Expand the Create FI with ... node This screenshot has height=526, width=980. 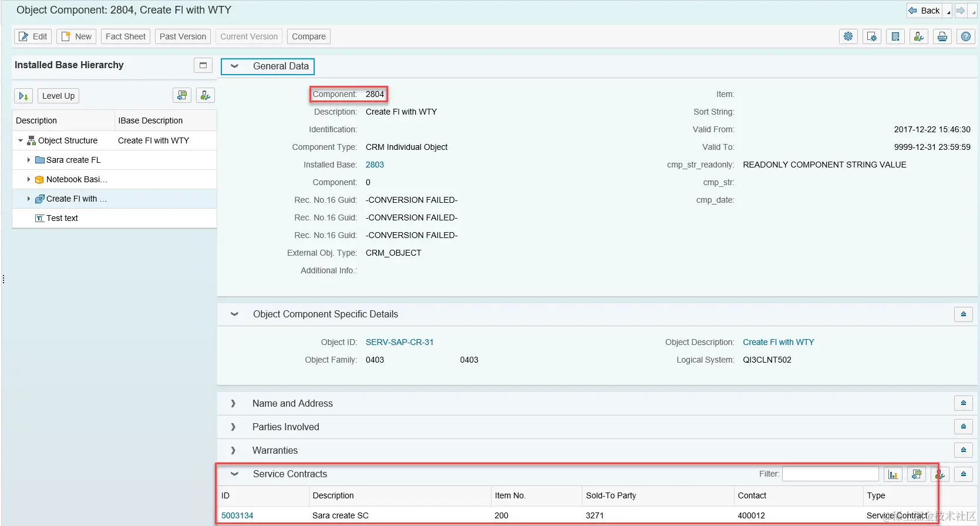pyautogui.click(x=29, y=199)
